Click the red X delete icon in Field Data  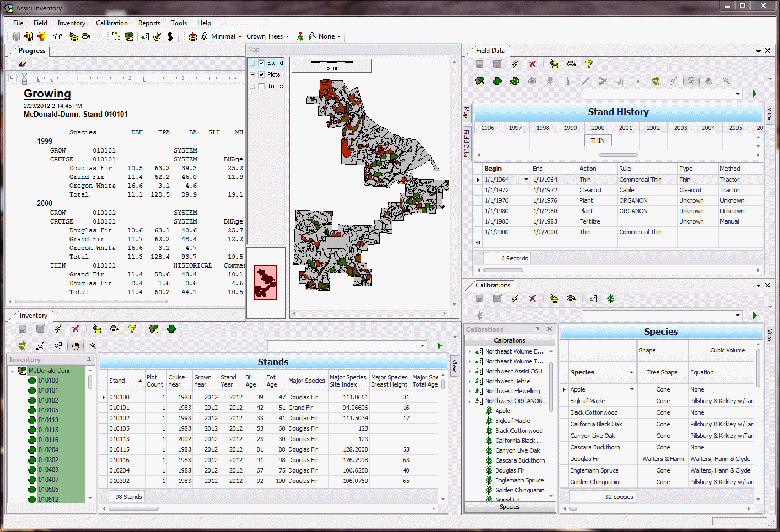point(532,64)
